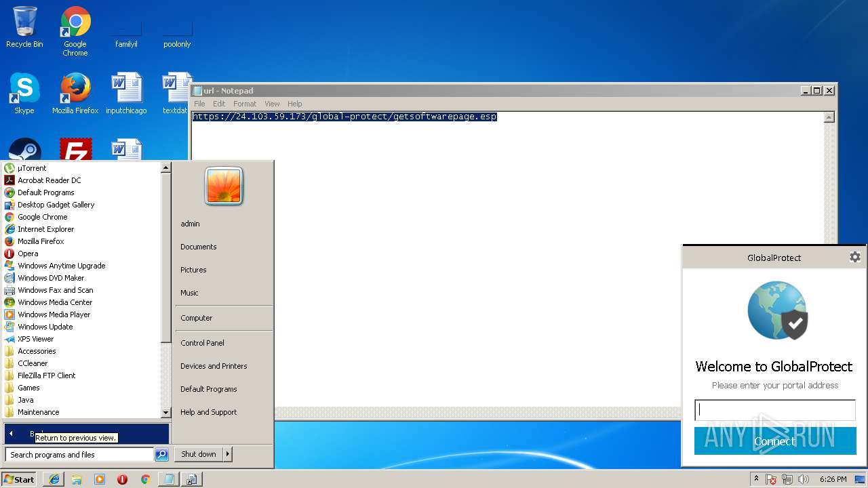Open Windows Explorer folder in taskbar
The width and height of the screenshot is (868, 488).
click(x=77, y=479)
